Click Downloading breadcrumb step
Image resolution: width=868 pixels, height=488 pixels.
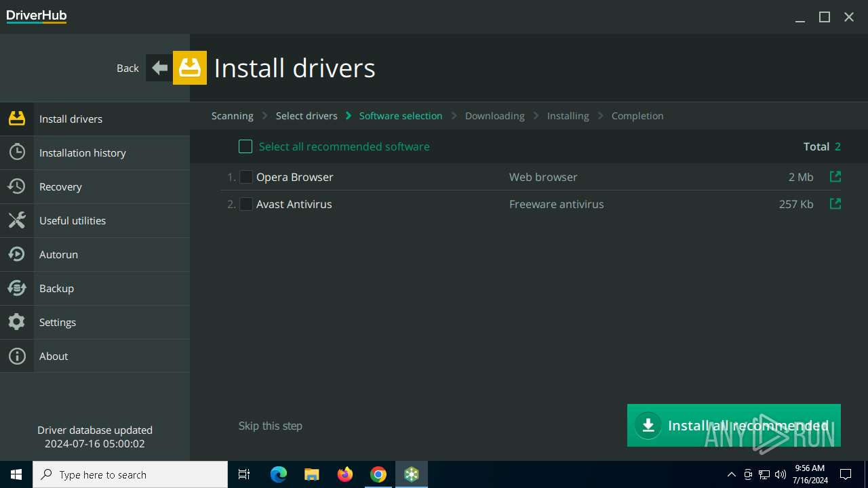pyautogui.click(x=495, y=116)
